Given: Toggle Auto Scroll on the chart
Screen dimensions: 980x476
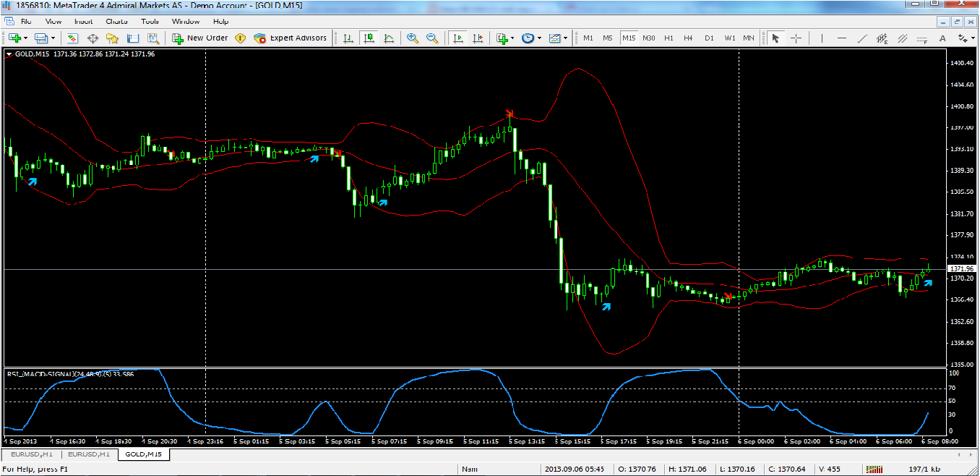Looking at the screenshot, I should coord(457,38).
